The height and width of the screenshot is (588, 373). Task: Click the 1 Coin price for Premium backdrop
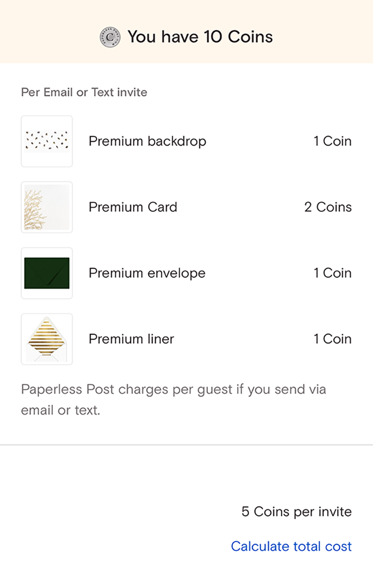point(332,141)
